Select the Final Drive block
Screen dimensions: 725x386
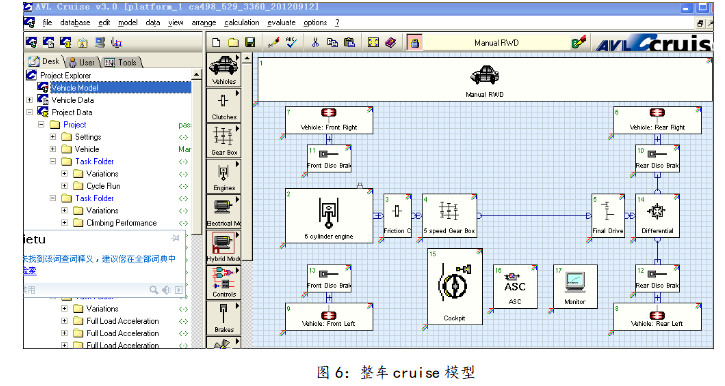pyautogui.click(x=608, y=216)
